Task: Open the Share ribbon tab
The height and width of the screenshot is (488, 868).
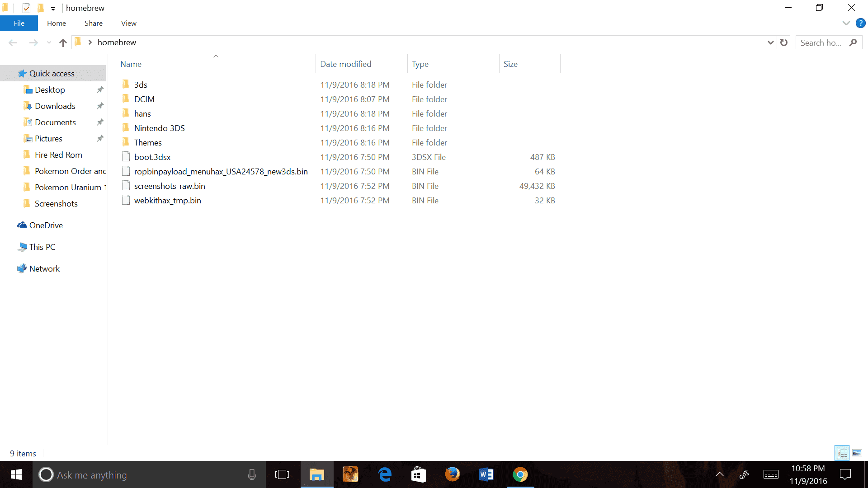Action: (94, 23)
